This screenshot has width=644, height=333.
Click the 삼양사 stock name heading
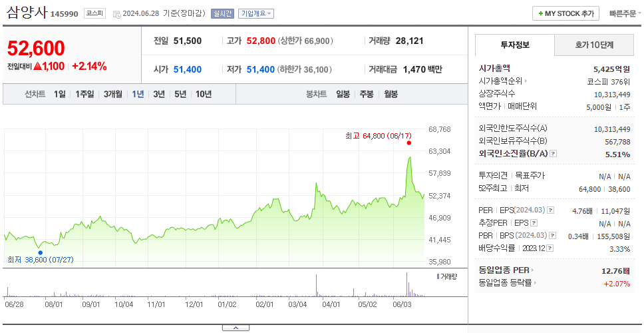coord(27,13)
